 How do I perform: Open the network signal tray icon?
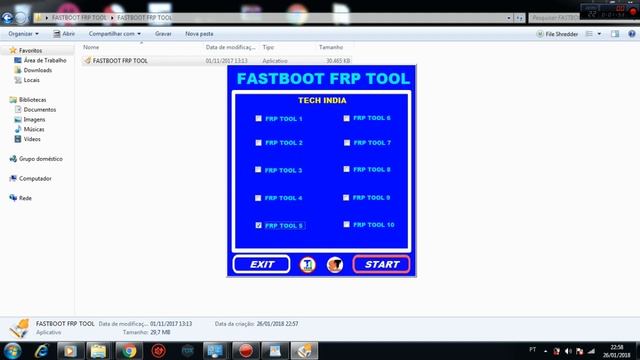point(591,351)
